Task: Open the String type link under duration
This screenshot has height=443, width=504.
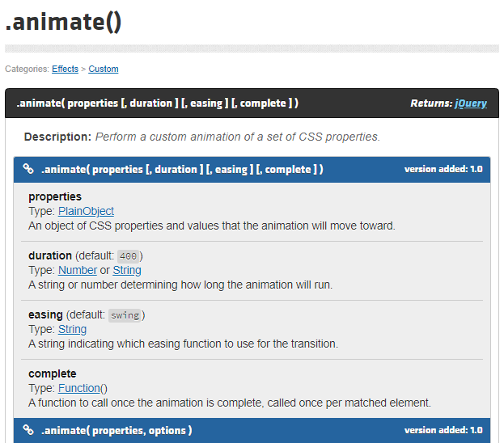Action: tap(127, 271)
